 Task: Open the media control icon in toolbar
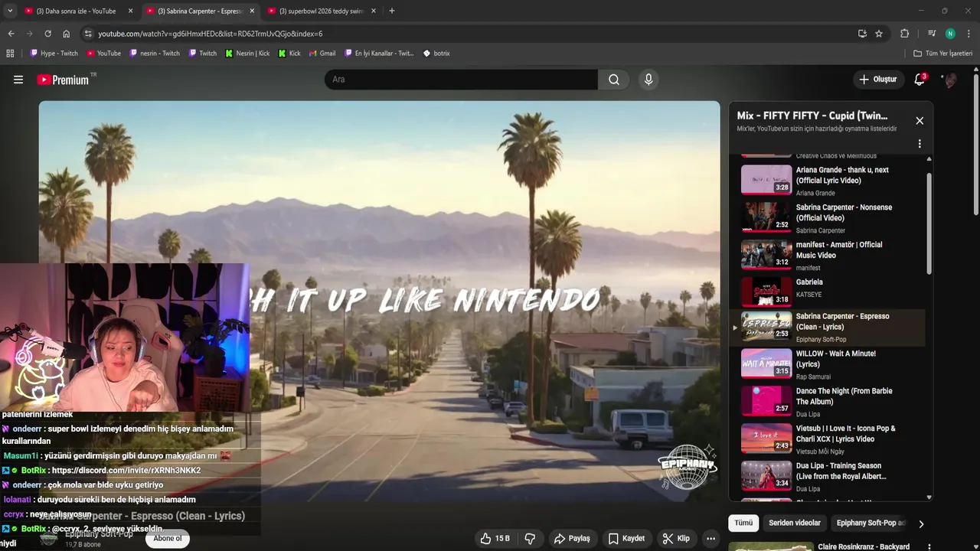[x=932, y=34]
